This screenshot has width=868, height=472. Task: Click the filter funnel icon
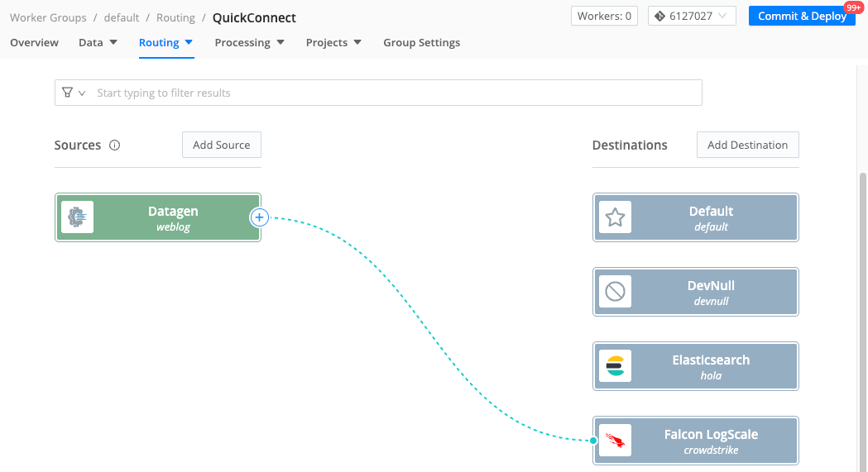67,93
